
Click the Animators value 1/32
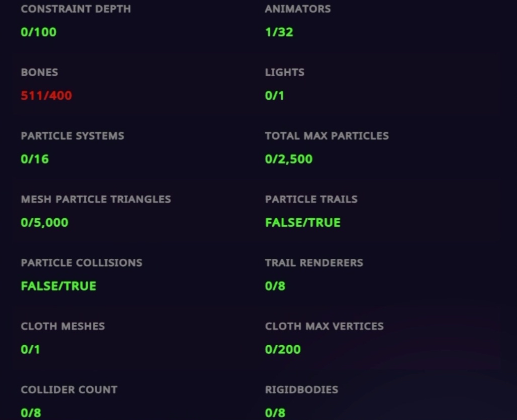coord(279,32)
